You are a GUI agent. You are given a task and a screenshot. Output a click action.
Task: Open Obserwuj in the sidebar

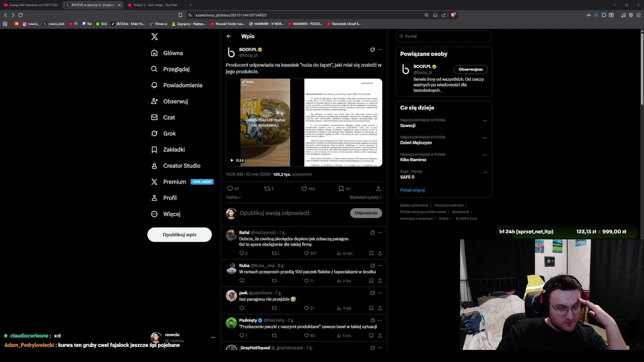click(170, 101)
